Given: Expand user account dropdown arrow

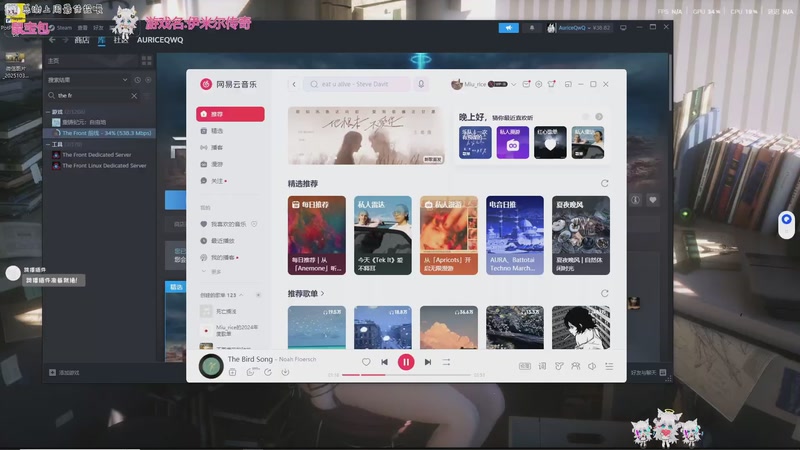Looking at the screenshot, I should [513, 85].
